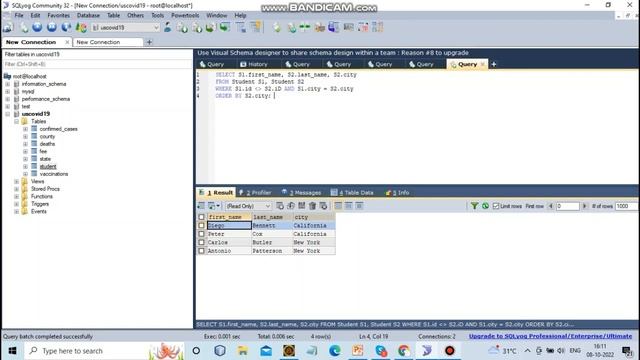Viewport: 640px width, 360px height.
Task: Expand the confirmed_cases table node
Action: [x=25, y=129]
